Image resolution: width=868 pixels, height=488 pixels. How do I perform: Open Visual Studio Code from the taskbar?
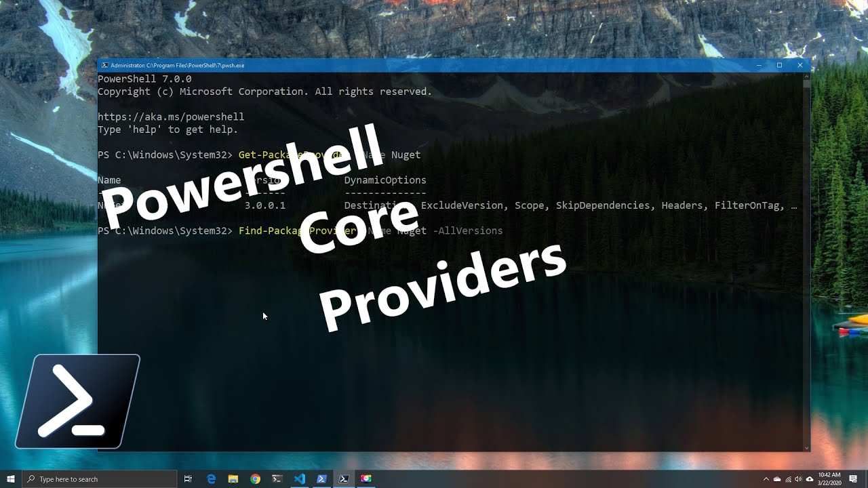299,479
